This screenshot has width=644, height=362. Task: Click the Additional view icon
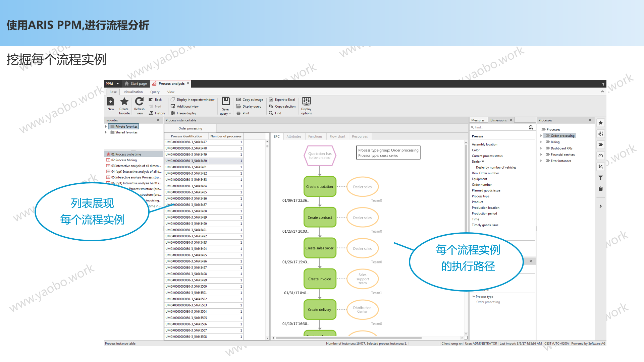pyautogui.click(x=173, y=106)
